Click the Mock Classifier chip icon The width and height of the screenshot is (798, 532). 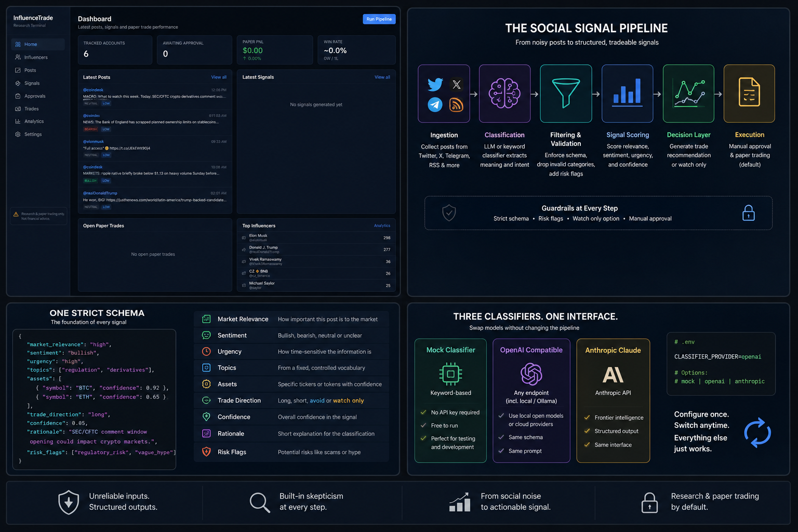(450, 374)
